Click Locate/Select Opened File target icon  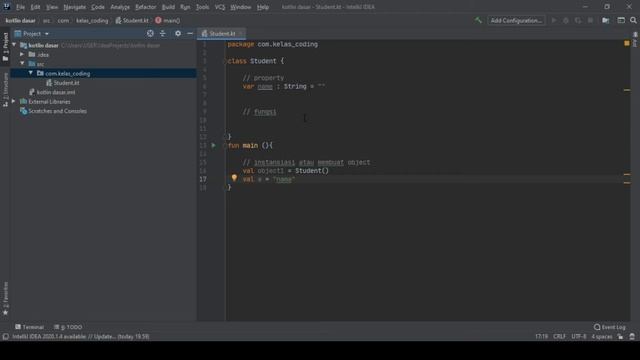[150, 33]
